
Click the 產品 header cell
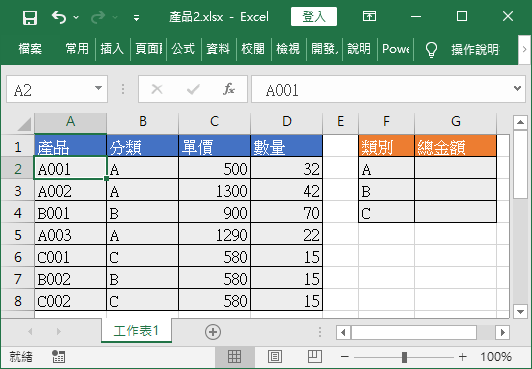71,147
